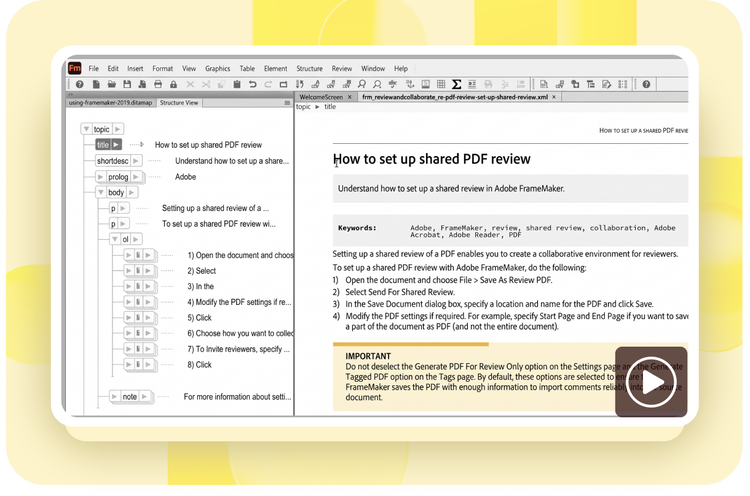The image size is (750, 496).
Task: Click the padlock icon in the toolbar
Action: pos(174,84)
